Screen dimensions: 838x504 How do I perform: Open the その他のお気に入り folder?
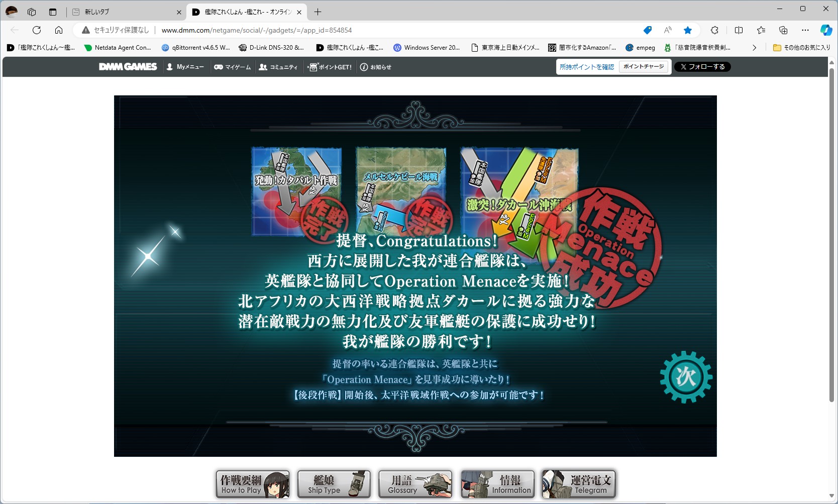[801, 48]
